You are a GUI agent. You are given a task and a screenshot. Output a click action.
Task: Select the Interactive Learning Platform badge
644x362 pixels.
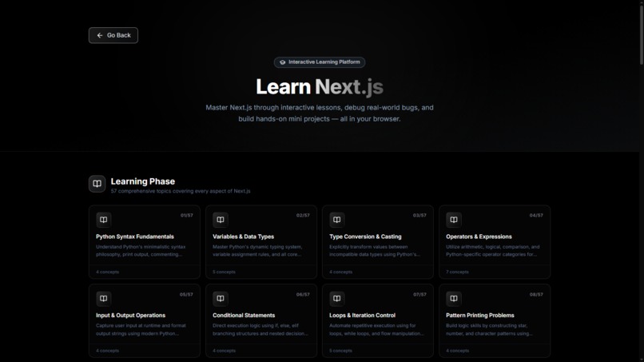(320, 62)
